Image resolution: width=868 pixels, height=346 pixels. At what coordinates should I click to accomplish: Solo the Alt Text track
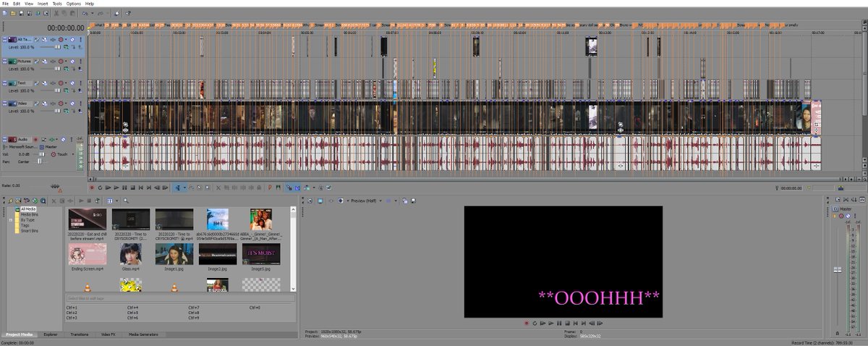tap(80, 40)
